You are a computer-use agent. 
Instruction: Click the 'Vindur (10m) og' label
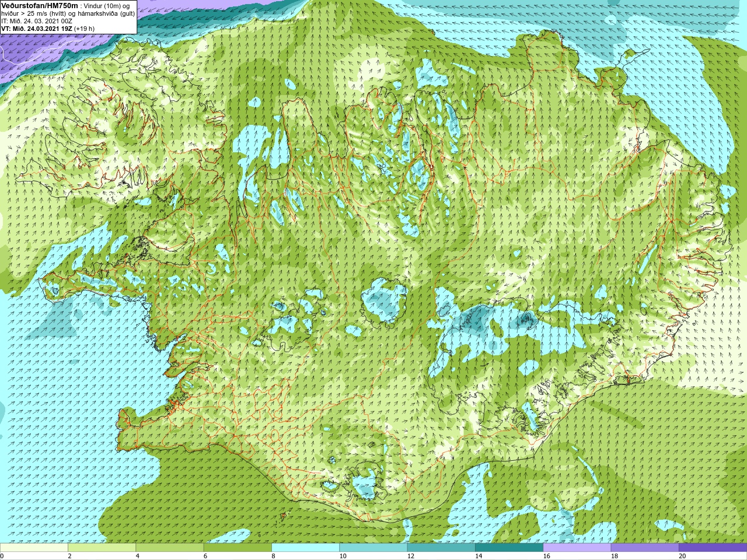pyautogui.click(x=107, y=6)
